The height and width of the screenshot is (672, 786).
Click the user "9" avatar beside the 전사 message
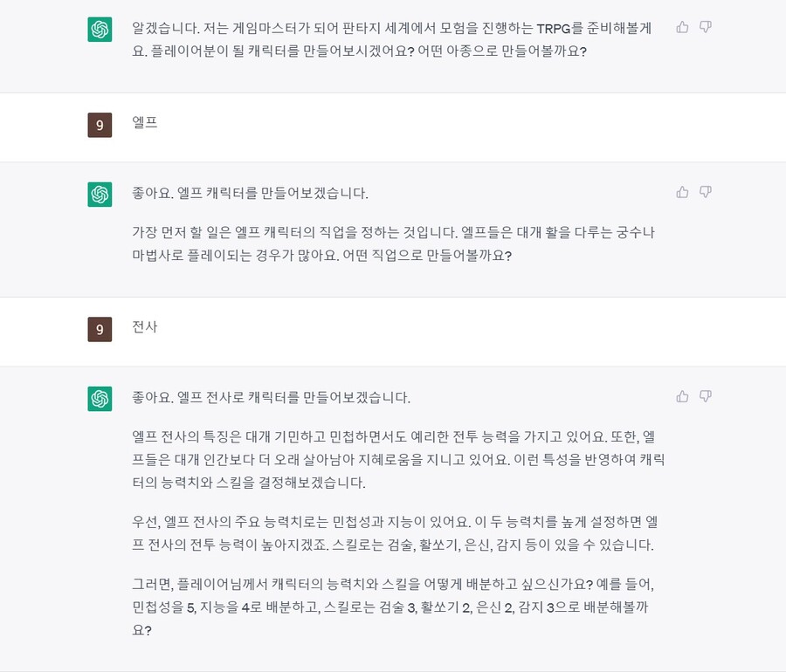coord(100,330)
